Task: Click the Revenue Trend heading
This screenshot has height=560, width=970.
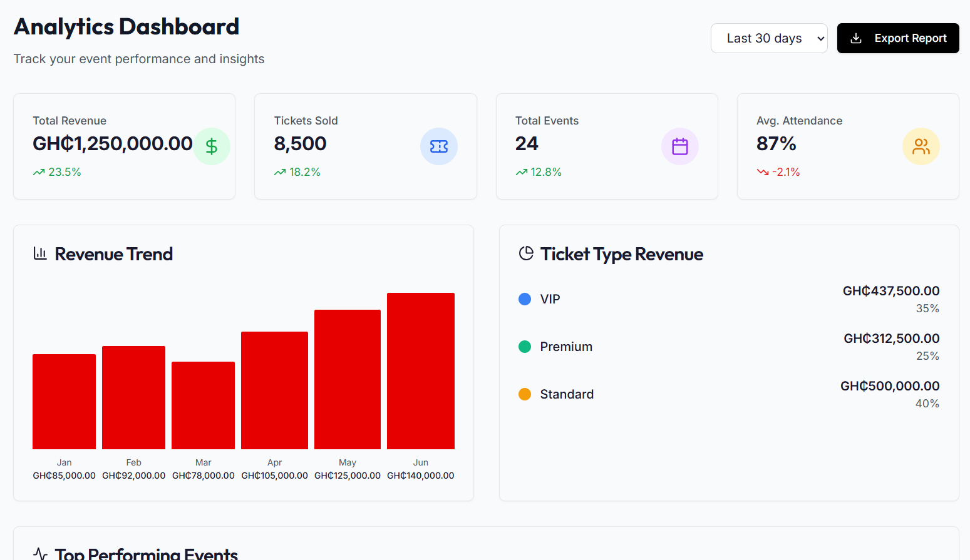Action: click(x=114, y=254)
